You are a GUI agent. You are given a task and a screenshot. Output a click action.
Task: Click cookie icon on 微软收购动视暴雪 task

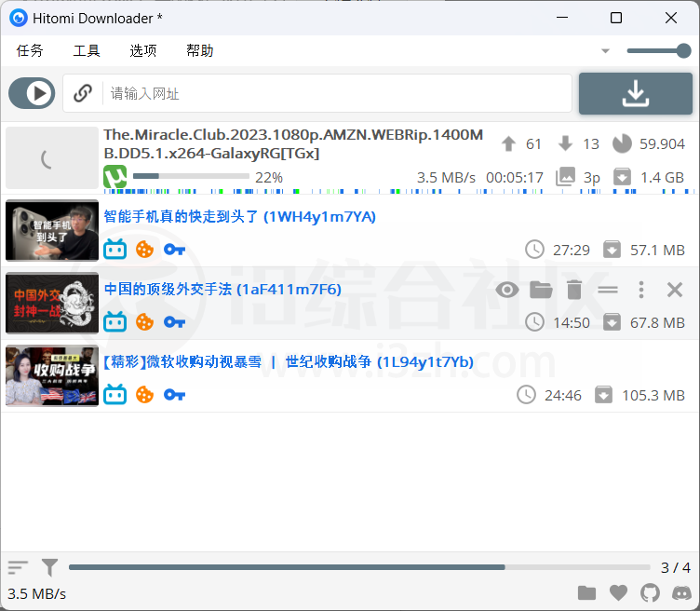pos(144,395)
